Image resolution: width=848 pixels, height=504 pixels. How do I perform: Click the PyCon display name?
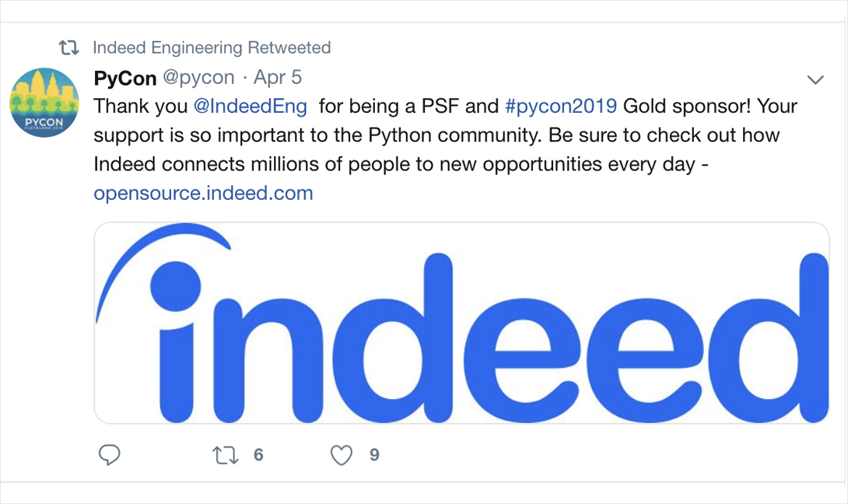pos(124,78)
